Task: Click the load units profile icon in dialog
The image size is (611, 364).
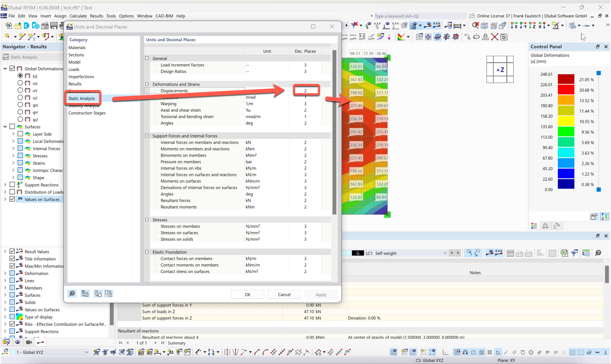Action: pyautogui.click(x=98, y=294)
